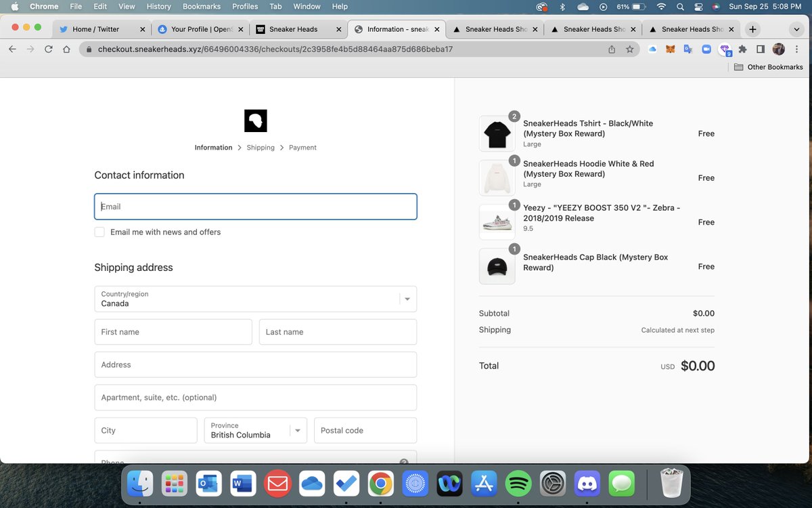Screen dimensions: 812x508
Task: Click the forward navigation arrow
Action: point(30,49)
